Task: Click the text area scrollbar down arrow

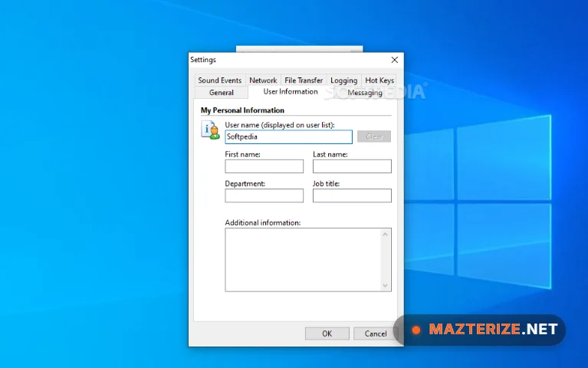Action: pyautogui.click(x=385, y=285)
